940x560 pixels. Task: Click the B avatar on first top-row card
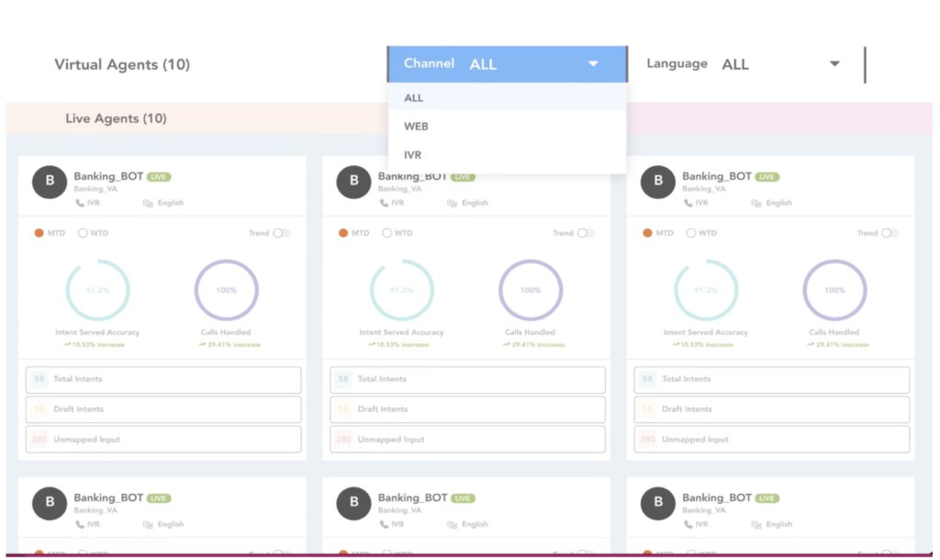tap(50, 182)
